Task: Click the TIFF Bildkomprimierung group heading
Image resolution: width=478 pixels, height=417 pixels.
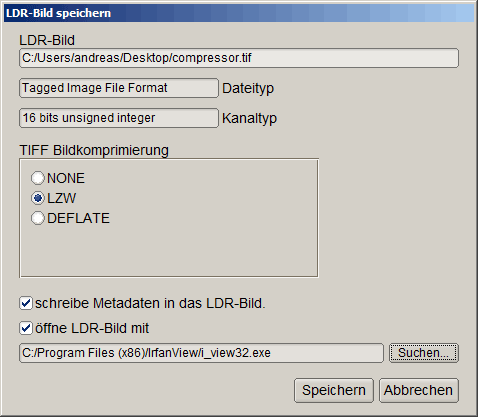Action: click(x=94, y=150)
